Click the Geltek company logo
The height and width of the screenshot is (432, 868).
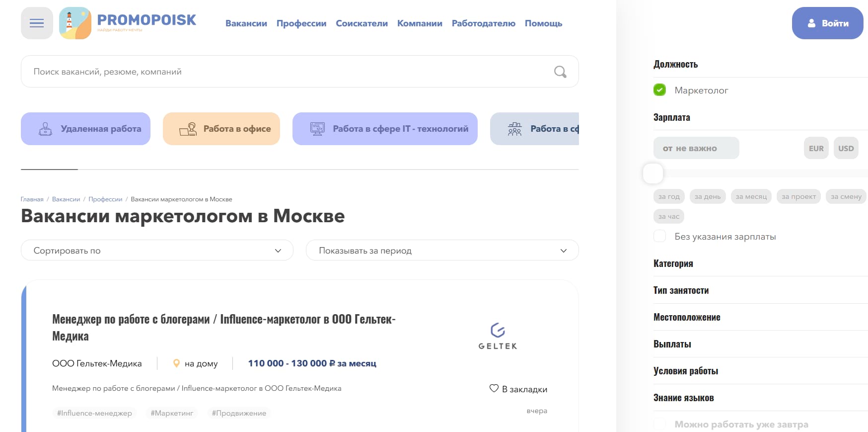click(498, 337)
